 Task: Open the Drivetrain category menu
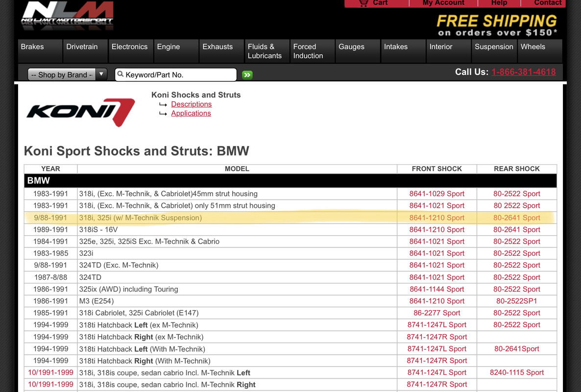[x=85, y=51]
